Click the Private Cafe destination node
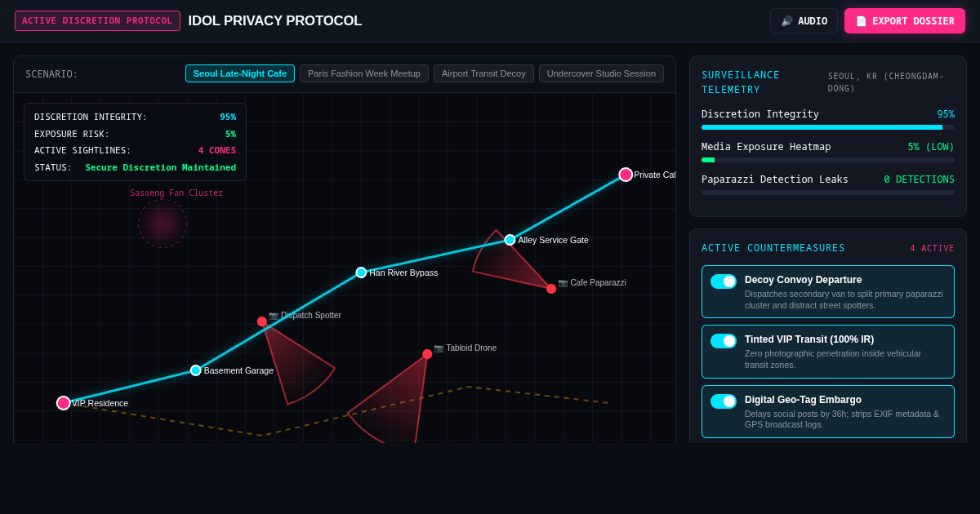The image size is (980, 514). pyautogui.click(x=626, y=175)
